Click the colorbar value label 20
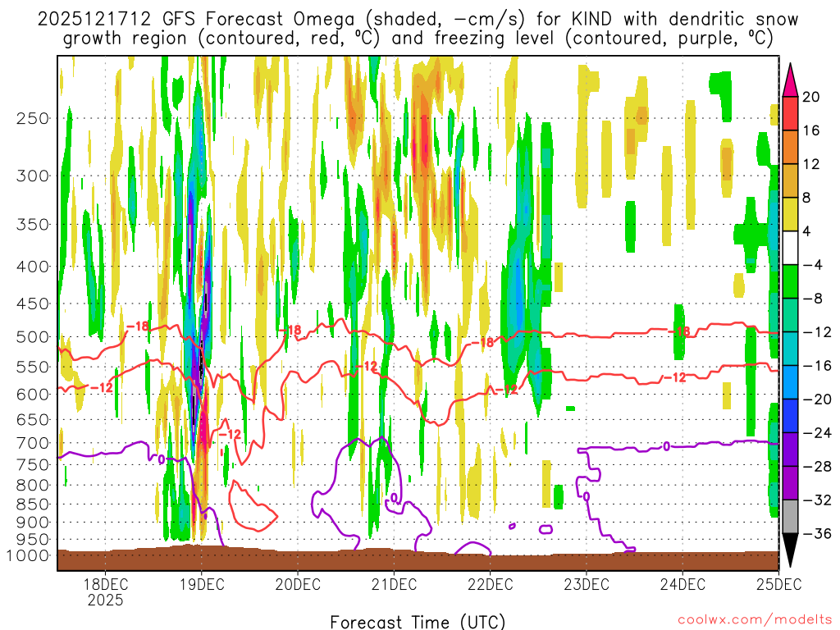This screenshot has width=840, height=630. pos(811,97)
